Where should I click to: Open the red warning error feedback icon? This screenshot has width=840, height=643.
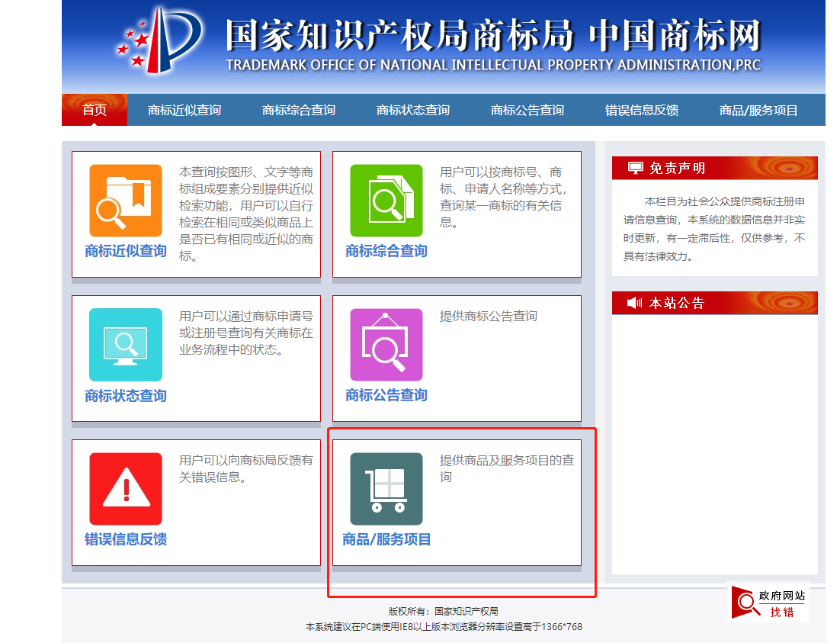pyautogui.click(x=126, y=488)
